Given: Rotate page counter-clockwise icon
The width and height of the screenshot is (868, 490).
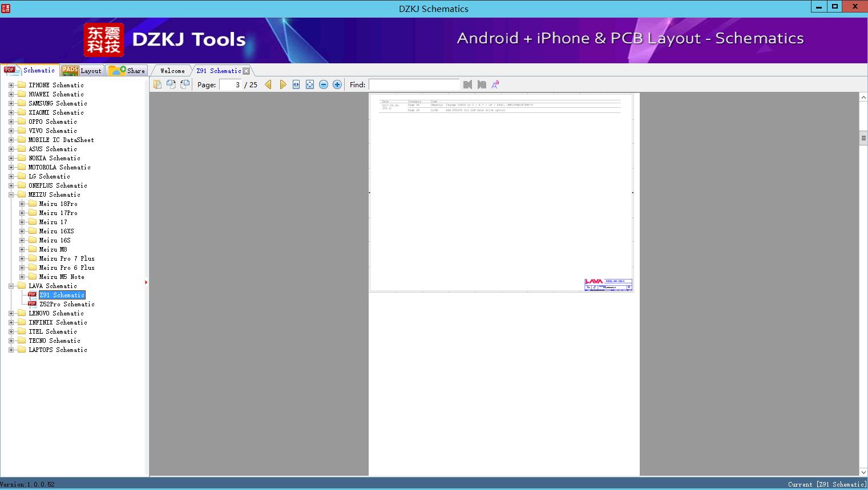Looking at the screenshot, I should 171,84.
